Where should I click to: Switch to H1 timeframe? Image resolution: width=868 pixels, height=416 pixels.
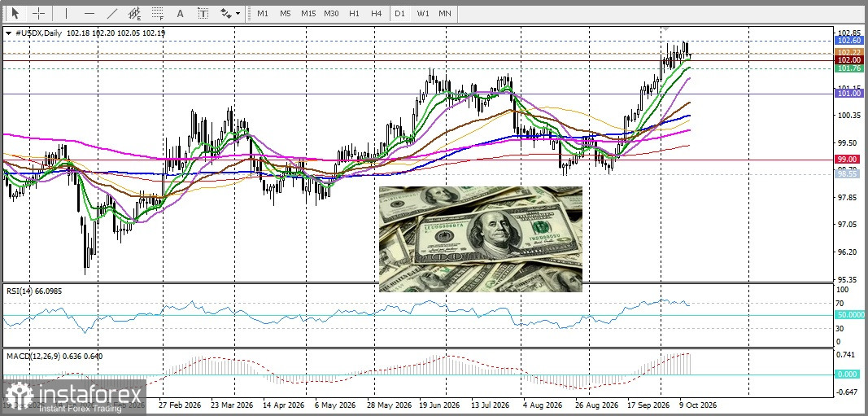point(355,13)
